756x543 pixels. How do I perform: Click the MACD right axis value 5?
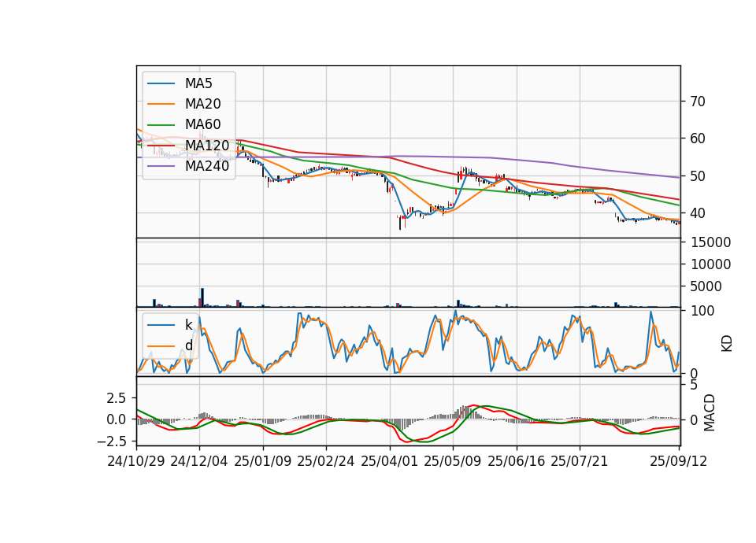[695, 385]
